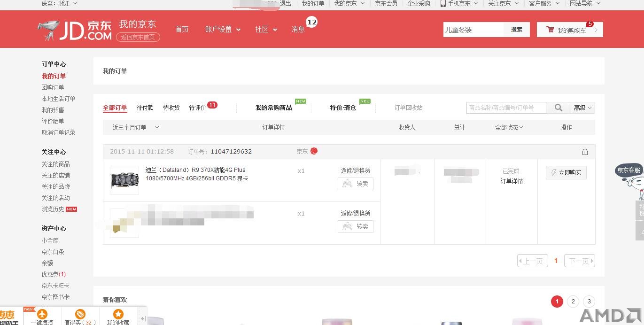The width and height of the screenshot is (644, 325).
Task: Click 转卖 for the second item
Action: point(356,226)
